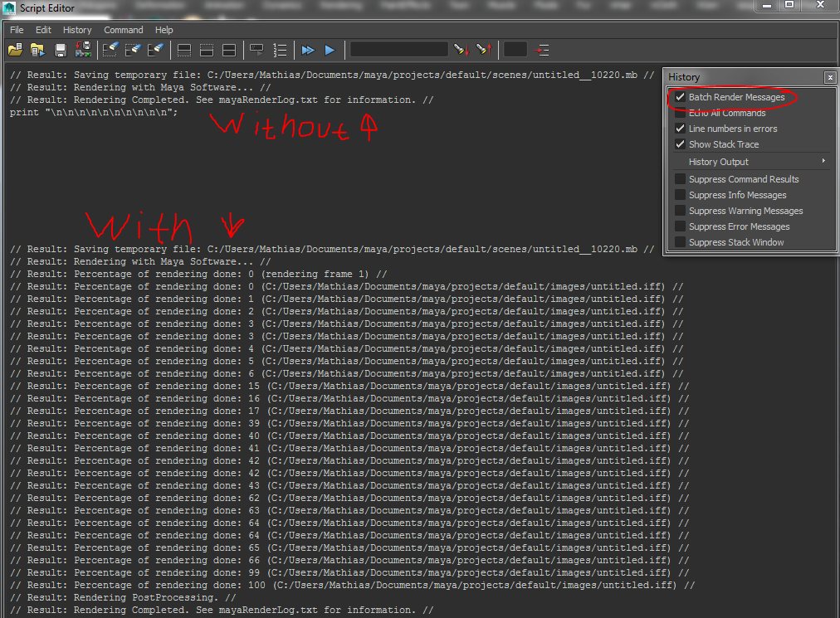Open the Edit menu

[43, 30]
